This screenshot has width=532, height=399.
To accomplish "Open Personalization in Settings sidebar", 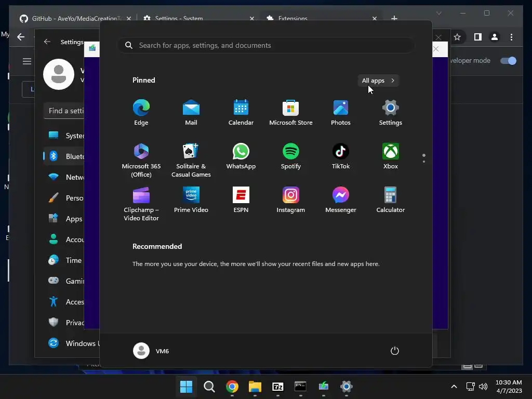I will [x=64, y=198].
